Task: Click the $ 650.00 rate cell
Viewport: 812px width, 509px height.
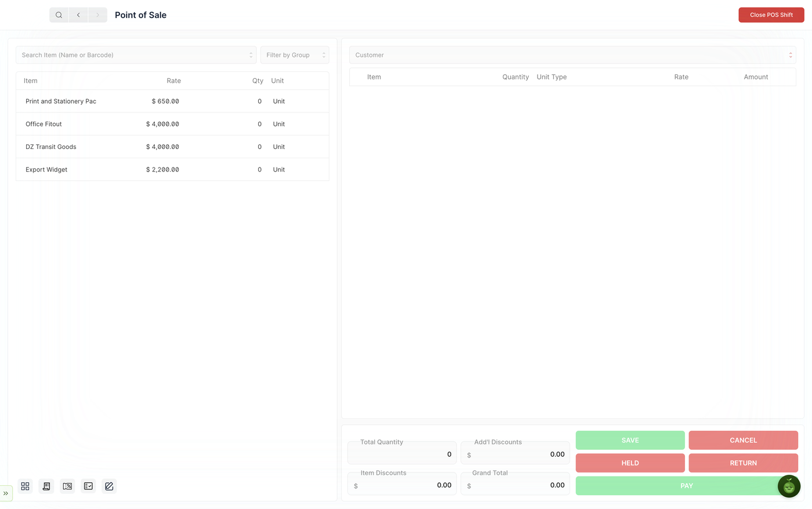Action: click(x=165, y=101)
